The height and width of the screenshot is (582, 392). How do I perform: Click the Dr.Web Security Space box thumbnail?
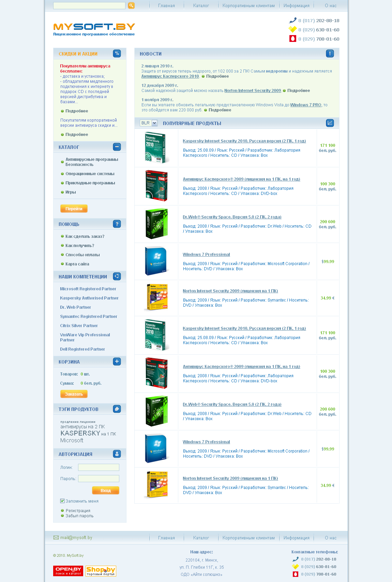[x=156, y=224]
